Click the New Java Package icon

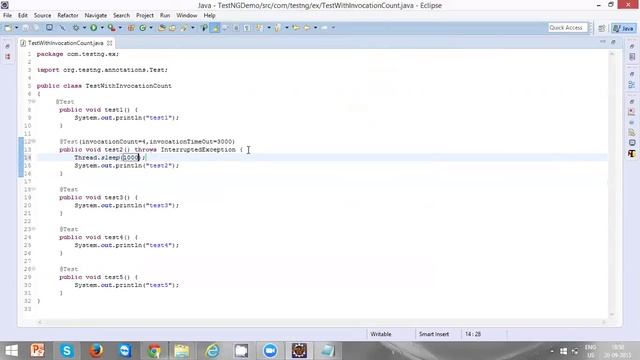click(131, 28)
